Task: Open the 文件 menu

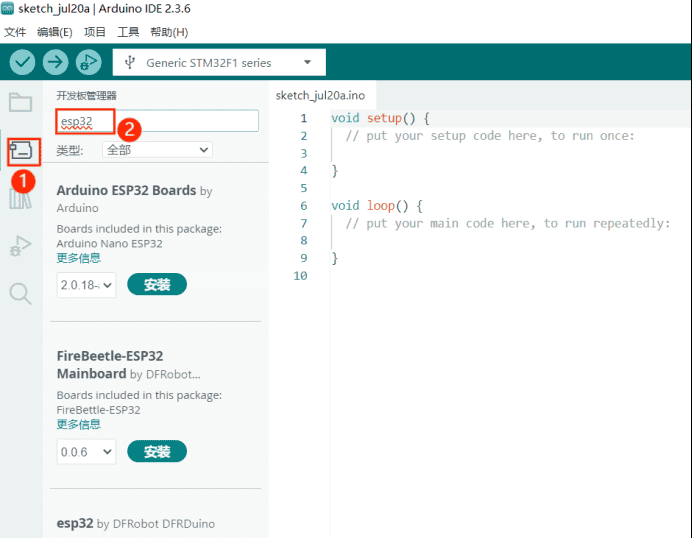Action: pyautogui.click(x=15, y=32)
